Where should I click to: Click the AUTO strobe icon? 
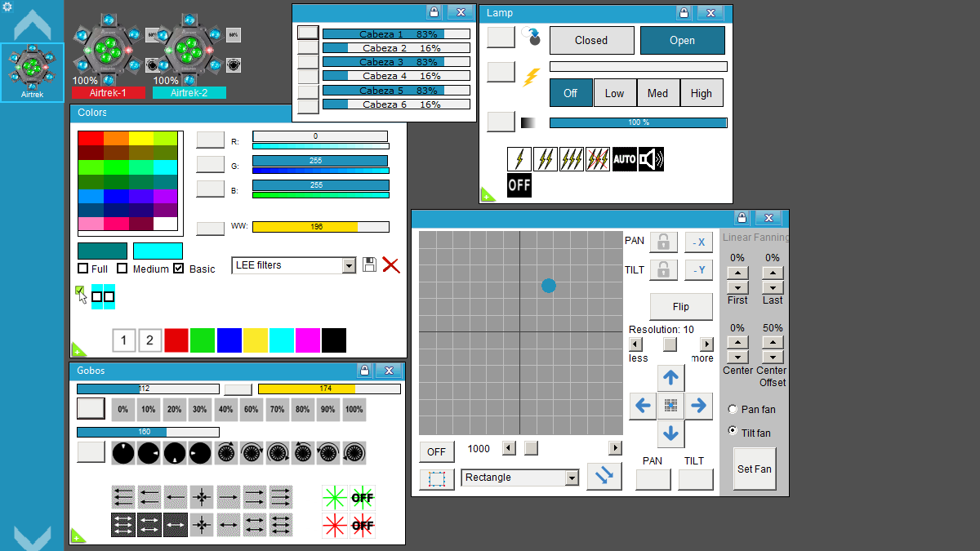tap(624, 159)
